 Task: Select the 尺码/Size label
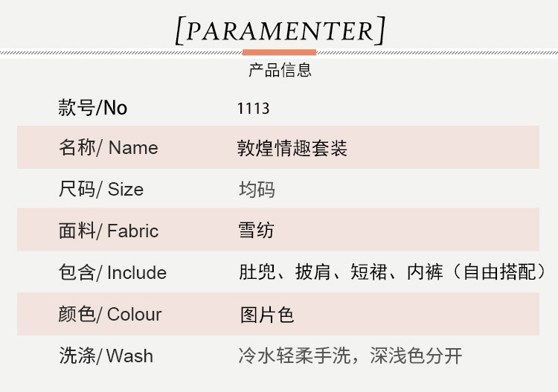101,189
